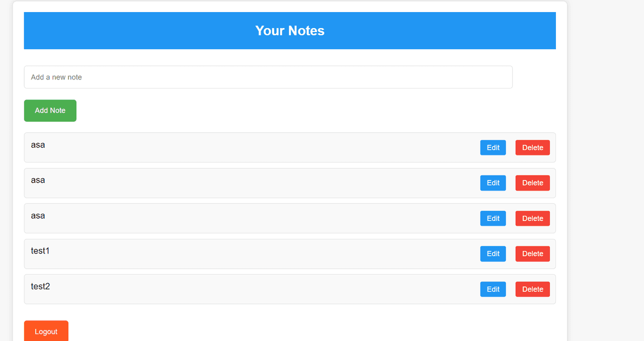Edit the second asa note

pyautogui.click(x=493, y=183)
